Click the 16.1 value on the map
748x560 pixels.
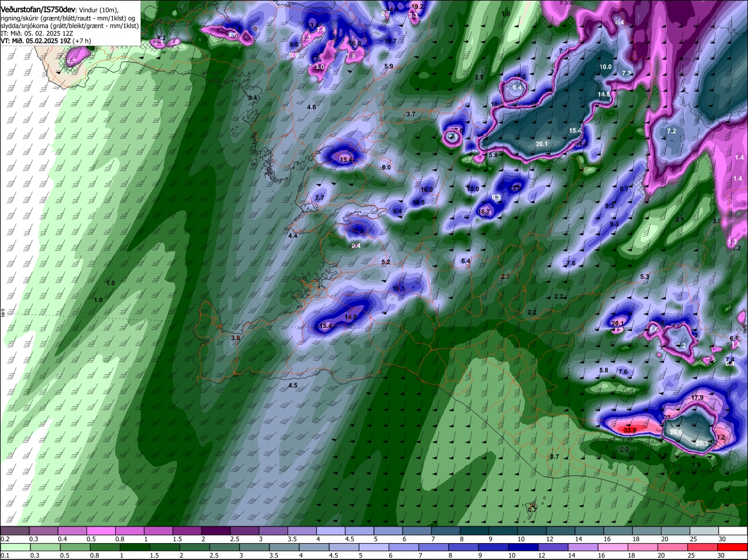tap(399, 288)
